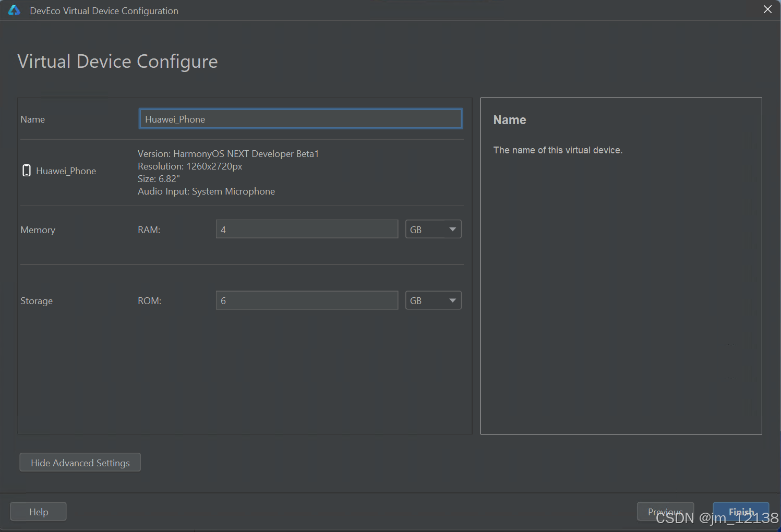
Task: Open the RAM unit GB dropdown
Action: [x=433, y=229]
